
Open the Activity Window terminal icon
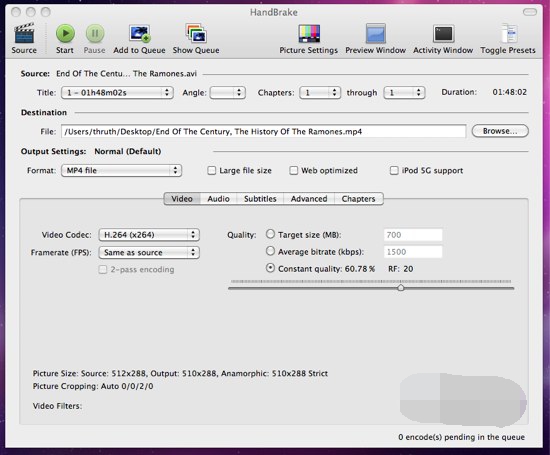(x=443, y=33)
